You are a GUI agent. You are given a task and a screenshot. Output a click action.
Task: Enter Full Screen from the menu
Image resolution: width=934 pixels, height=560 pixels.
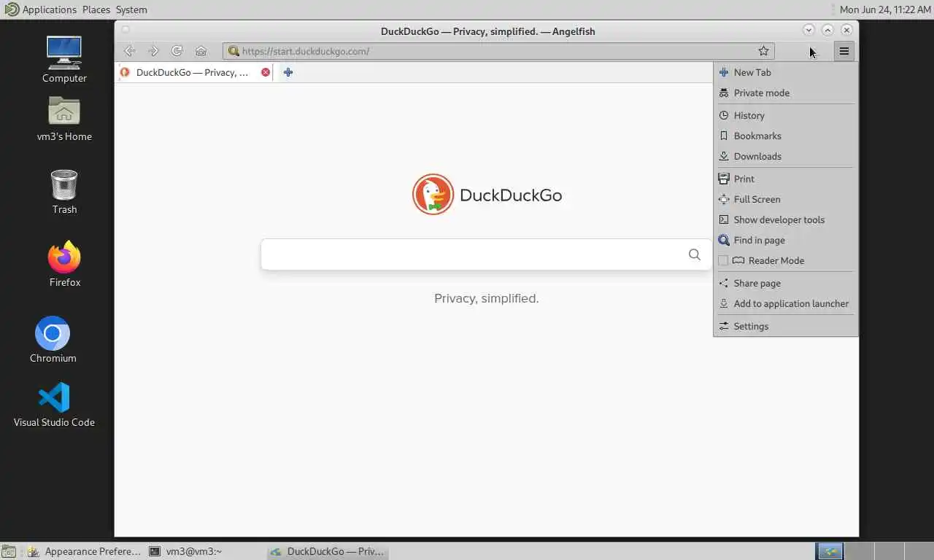(785, 199)
